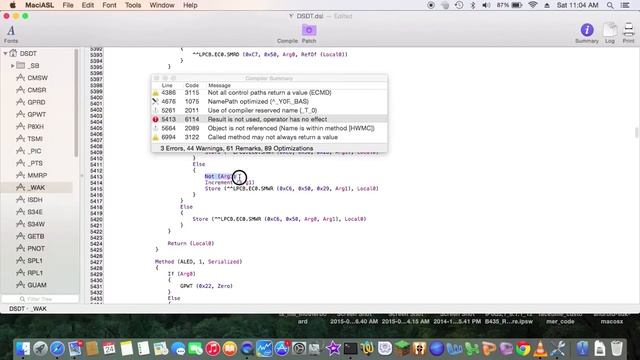Select the S34E item in the sidebar
This screenshot has height=360, width=640.
click(35, 212)
